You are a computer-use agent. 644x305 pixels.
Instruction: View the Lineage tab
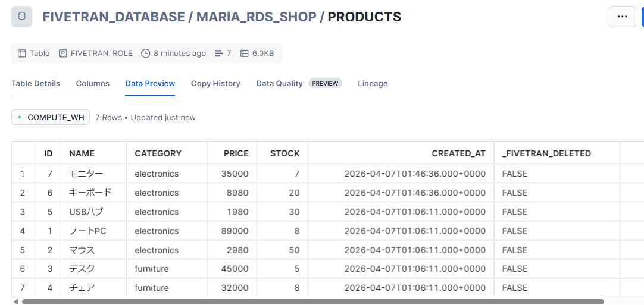click(x=373, y=84)
